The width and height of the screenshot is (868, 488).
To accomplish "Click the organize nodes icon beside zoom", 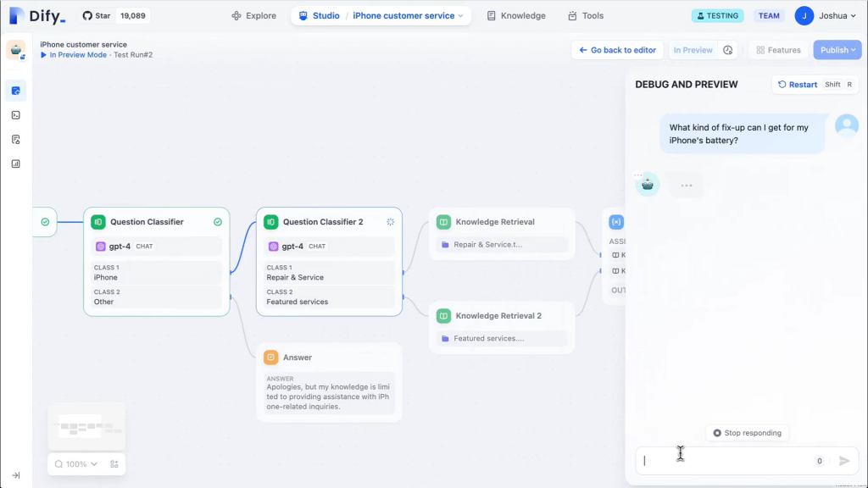I will point(114,464).
